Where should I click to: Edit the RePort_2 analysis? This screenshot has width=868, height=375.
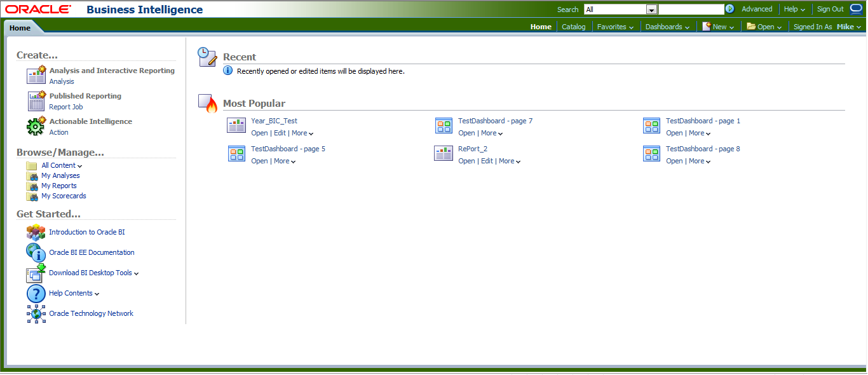click(487, 161)
